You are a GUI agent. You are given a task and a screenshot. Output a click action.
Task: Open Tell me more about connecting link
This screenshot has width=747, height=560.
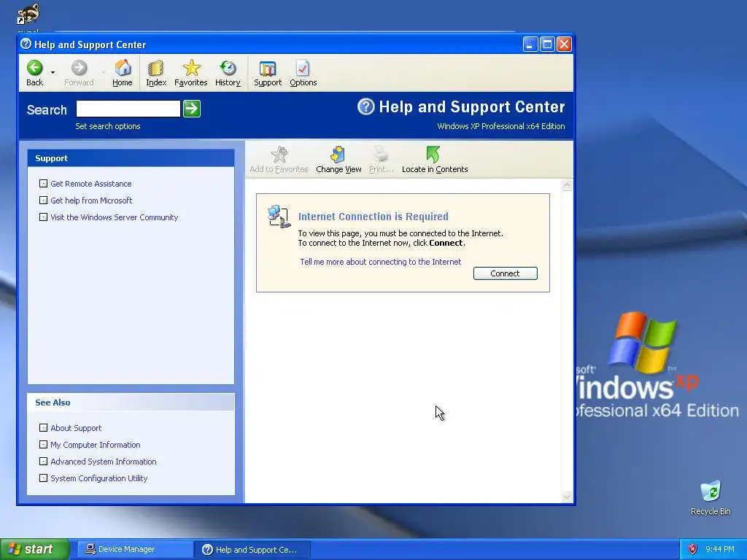click(x=381, y=262)
